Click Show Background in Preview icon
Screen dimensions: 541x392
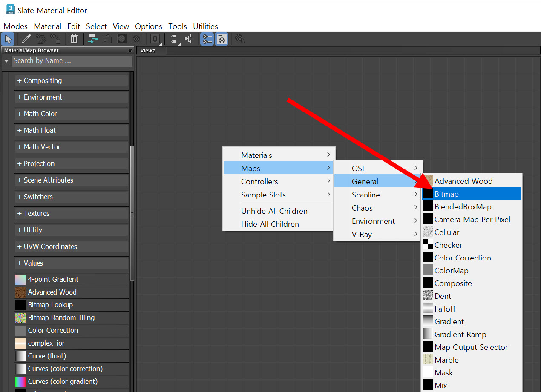pos(136,39)
